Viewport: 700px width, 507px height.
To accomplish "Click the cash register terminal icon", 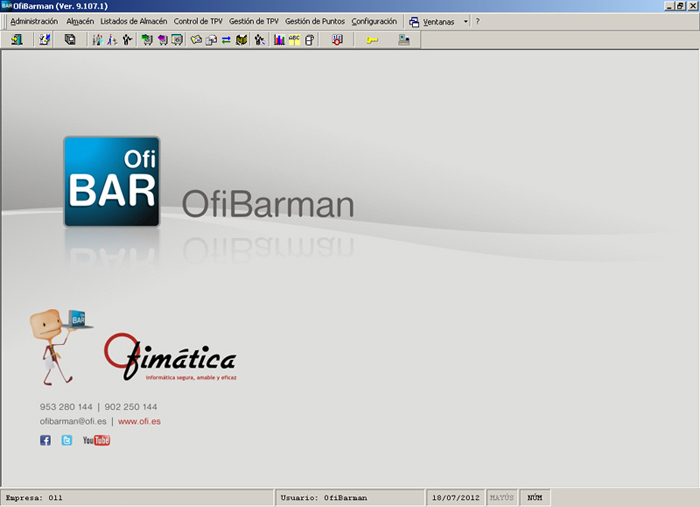I will pos(404,40).
